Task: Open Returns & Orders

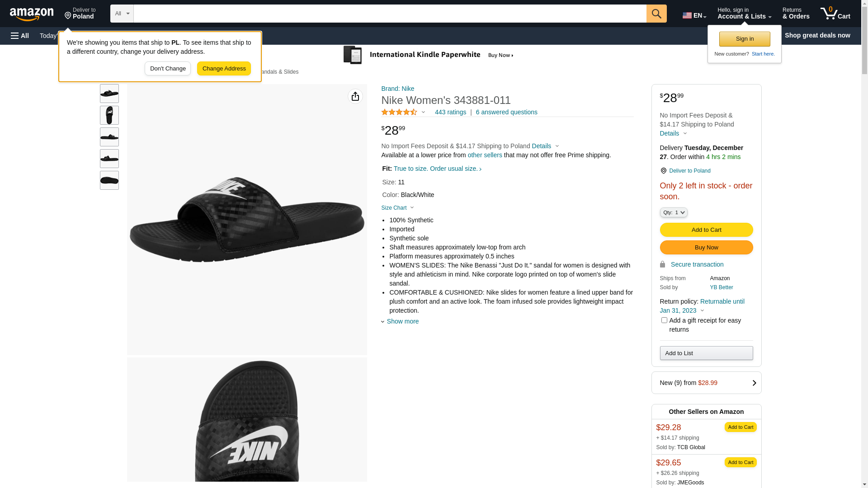Action: tap(796, 14)
